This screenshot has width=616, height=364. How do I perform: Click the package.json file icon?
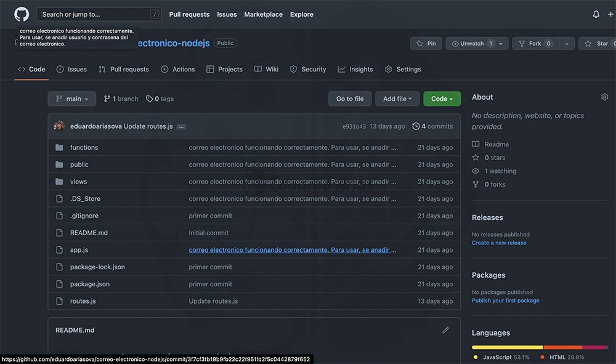tap(59, 284)
